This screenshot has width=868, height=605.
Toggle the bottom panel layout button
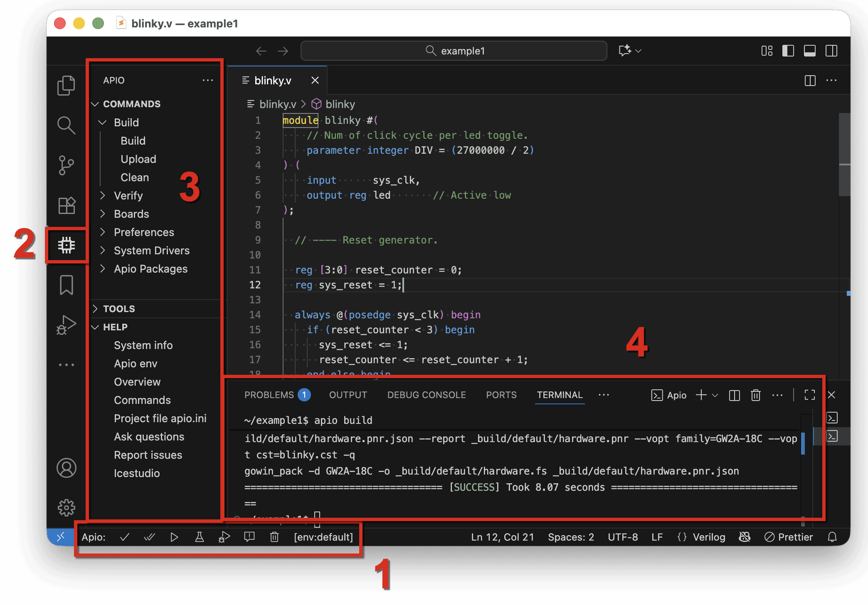(x=809, y=51)
